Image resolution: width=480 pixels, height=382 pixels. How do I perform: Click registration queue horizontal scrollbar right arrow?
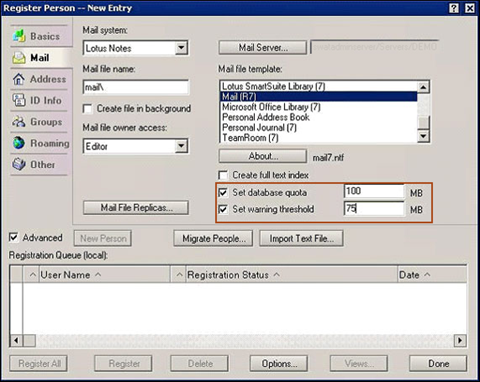click(x=460, y=340)
